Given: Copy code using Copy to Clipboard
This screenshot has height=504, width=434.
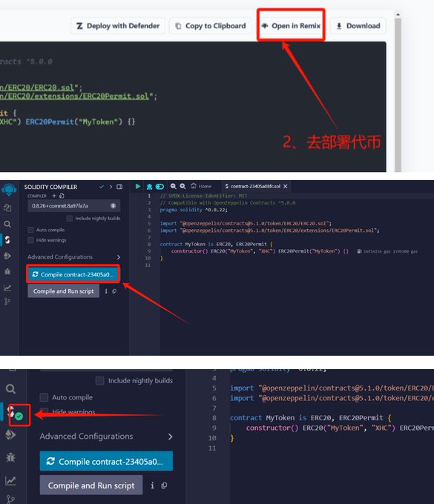Looking at the screenshot, I should tap(211, 26).
